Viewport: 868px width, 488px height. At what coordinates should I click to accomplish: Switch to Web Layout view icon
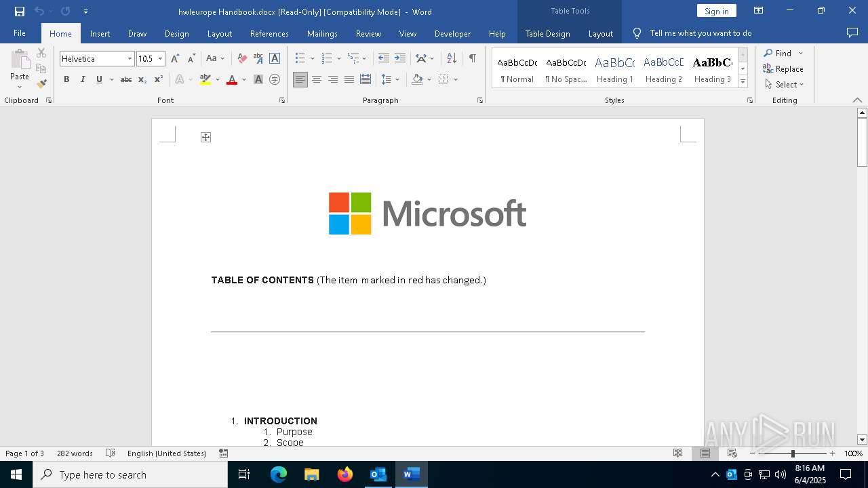[x=732, y=453]
